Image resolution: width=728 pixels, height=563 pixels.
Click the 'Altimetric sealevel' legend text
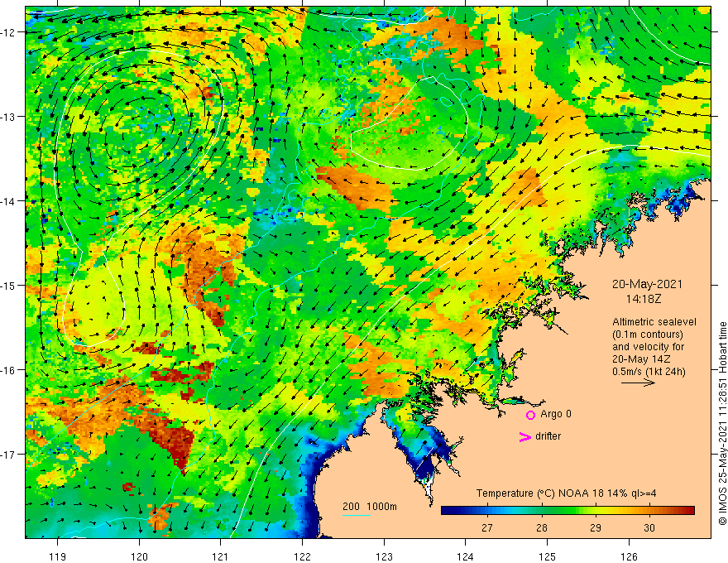pos(654,322)
